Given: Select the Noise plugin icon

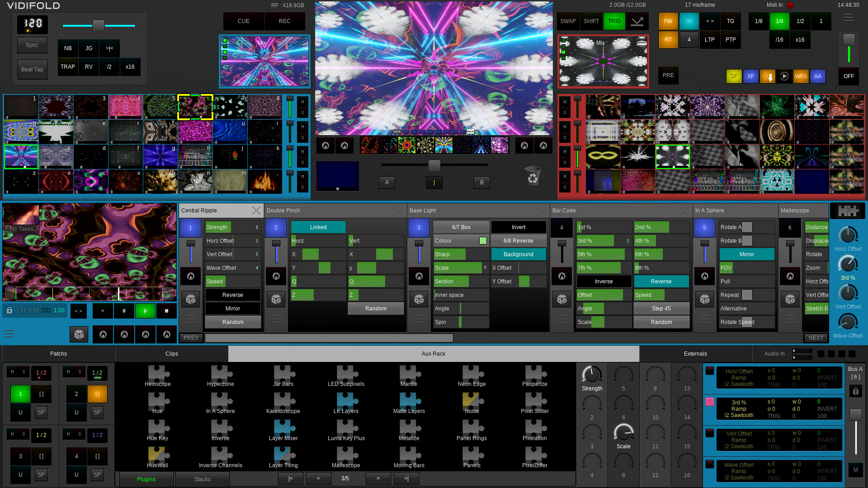Looking at the screenshot, I should point(472,400).
